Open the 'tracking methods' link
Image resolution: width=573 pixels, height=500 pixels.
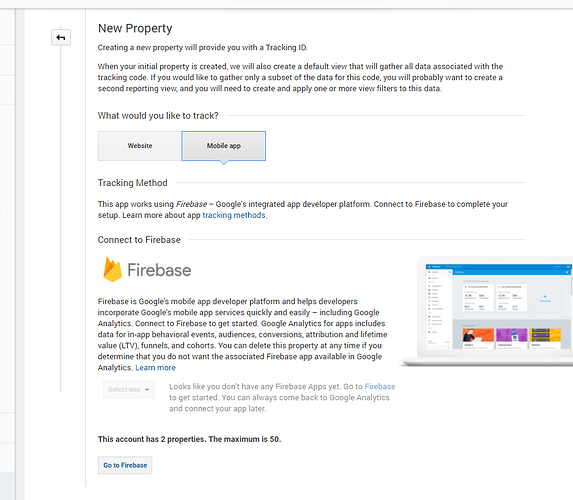234,215
